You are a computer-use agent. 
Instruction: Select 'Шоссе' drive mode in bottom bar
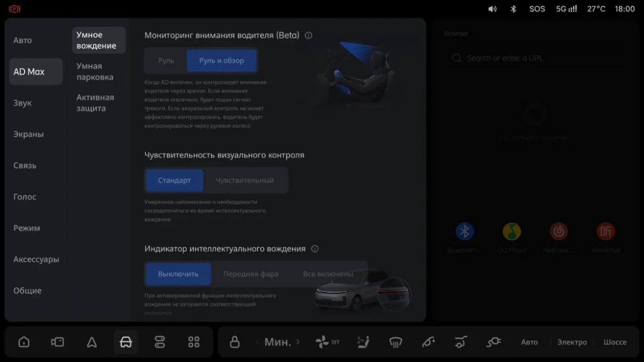pos(615,342)
